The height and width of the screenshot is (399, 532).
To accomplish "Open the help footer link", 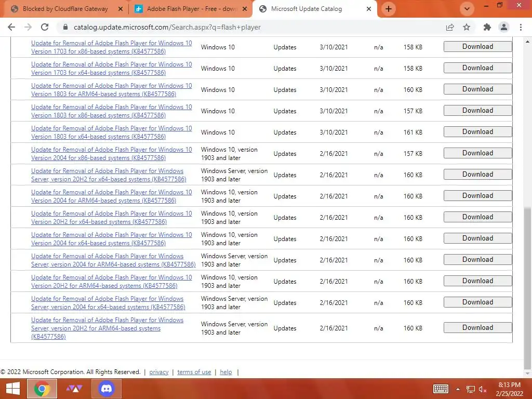I will point(226,372).
